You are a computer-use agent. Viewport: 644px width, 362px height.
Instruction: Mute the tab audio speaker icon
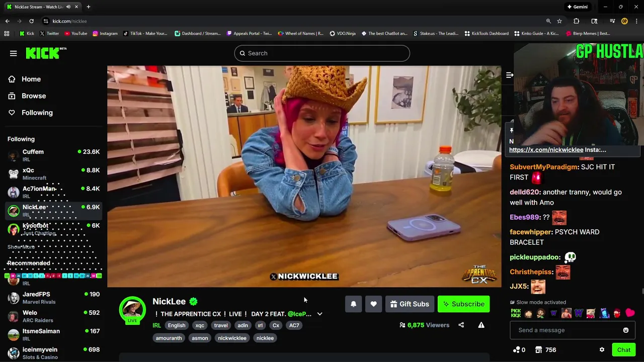pos(68,7)
